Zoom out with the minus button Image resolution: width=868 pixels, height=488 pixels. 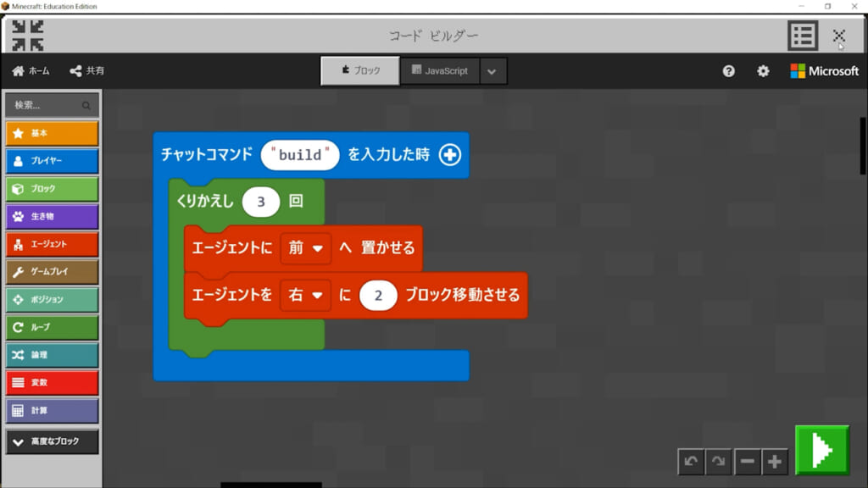(x=747, y=462)
